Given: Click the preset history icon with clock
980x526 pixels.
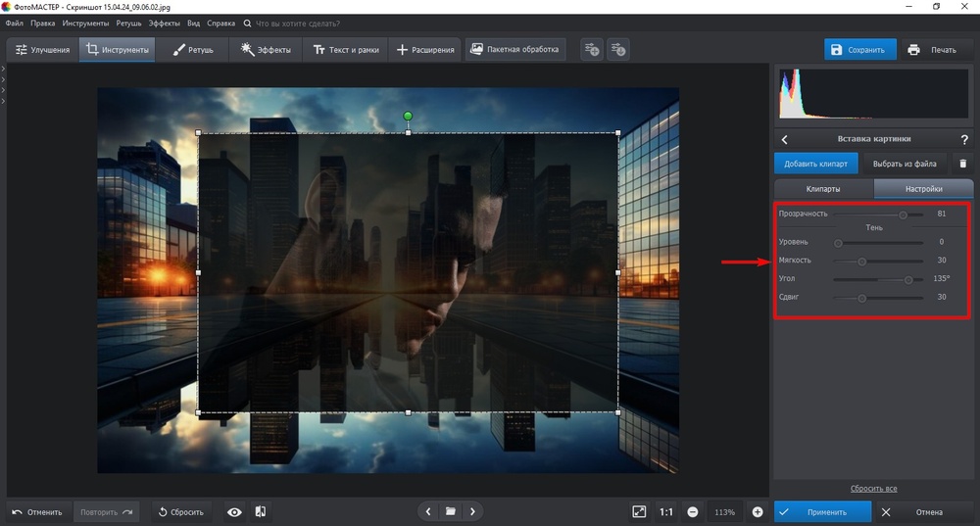Looking at the screenshot, I should pyautogui.click(x=618, y=49).
